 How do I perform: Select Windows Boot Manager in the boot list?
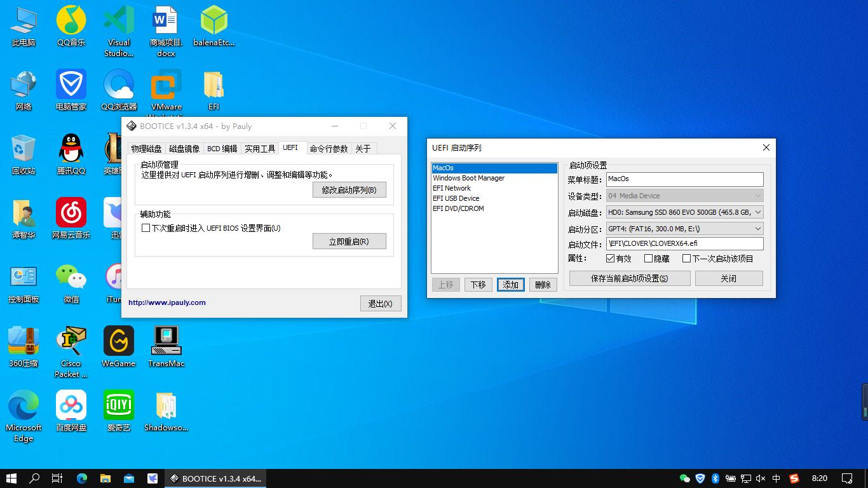pos(468,178)
